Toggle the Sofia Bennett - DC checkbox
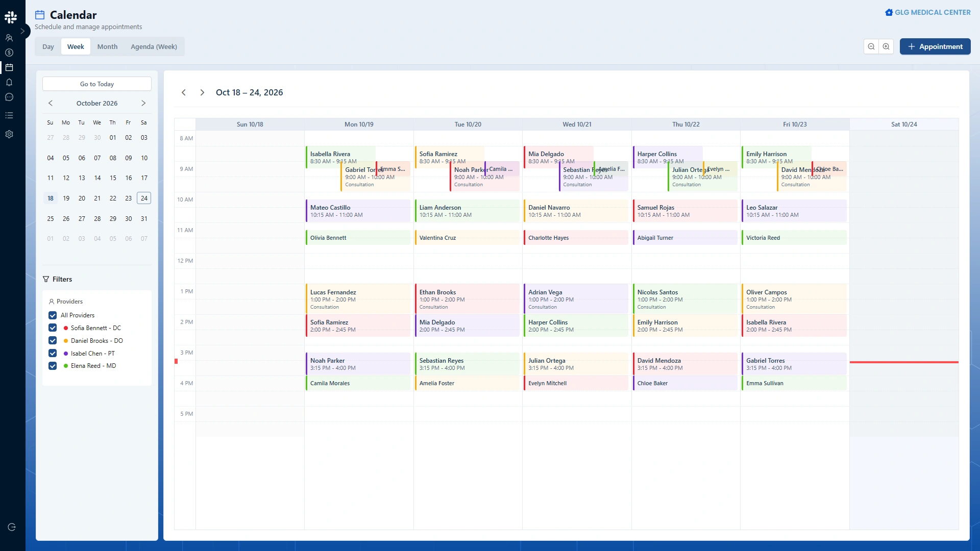 click(x=53, y=328)
